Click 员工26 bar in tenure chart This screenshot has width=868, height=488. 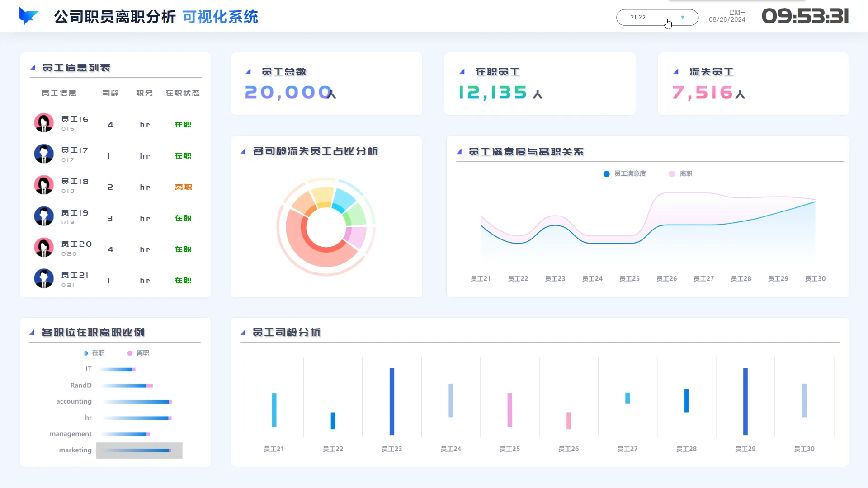[569, 421]
